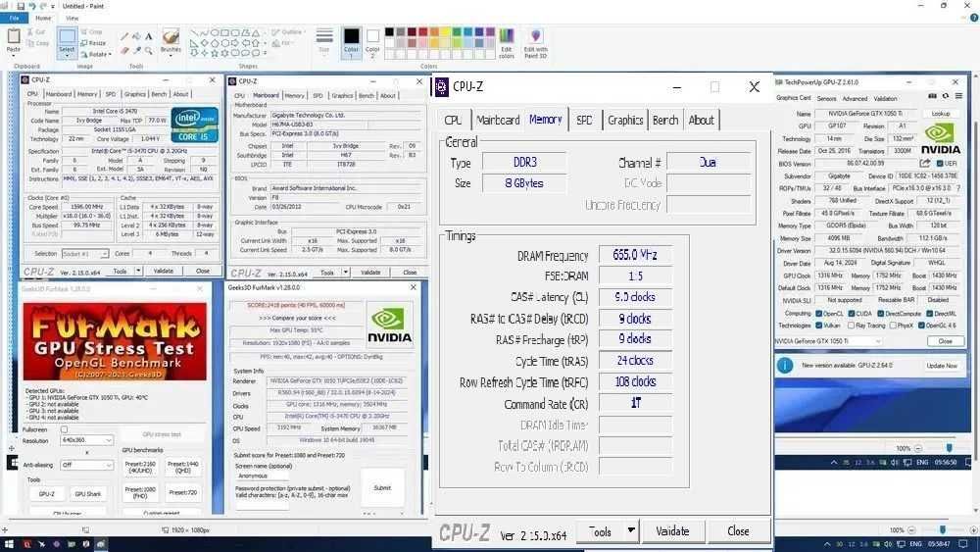Switch to the View tab in Paint
The height and width of the screenshot is (552, 980).
tap(73, 18)
